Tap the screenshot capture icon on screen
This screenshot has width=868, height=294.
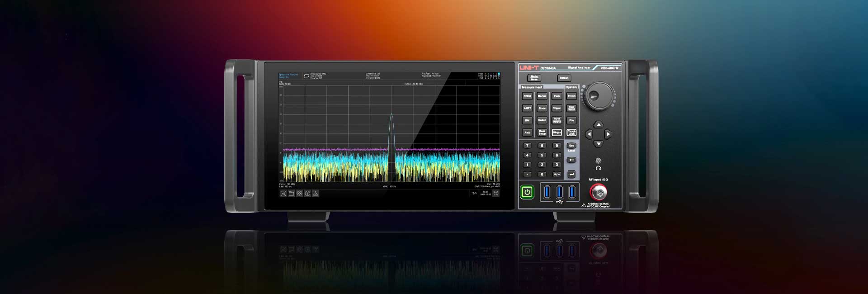tap(283, 194)
